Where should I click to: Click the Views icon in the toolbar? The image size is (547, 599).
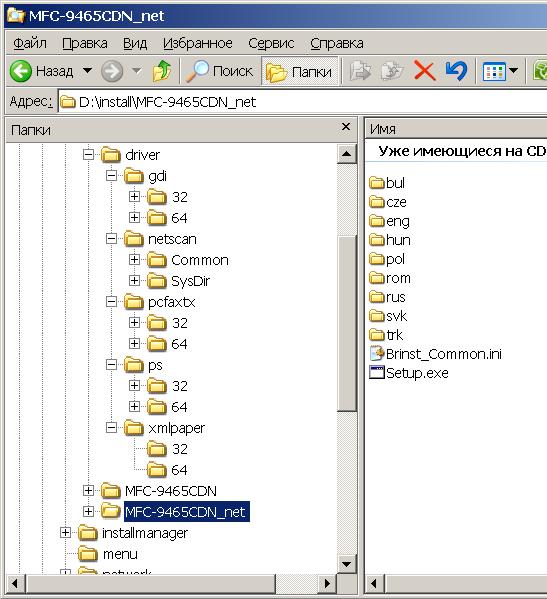point(494,71)
